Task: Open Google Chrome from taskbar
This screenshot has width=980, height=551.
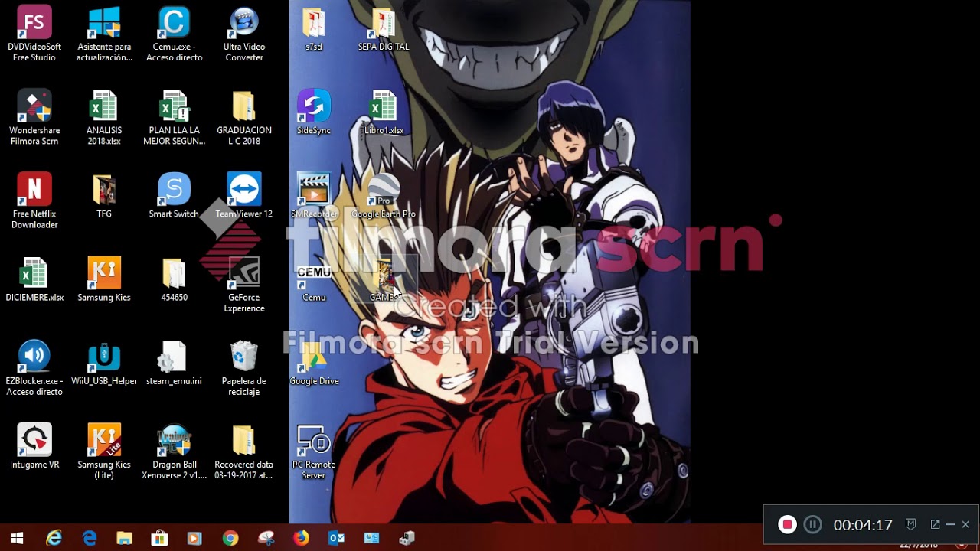Action: click(x=230, y=538)
